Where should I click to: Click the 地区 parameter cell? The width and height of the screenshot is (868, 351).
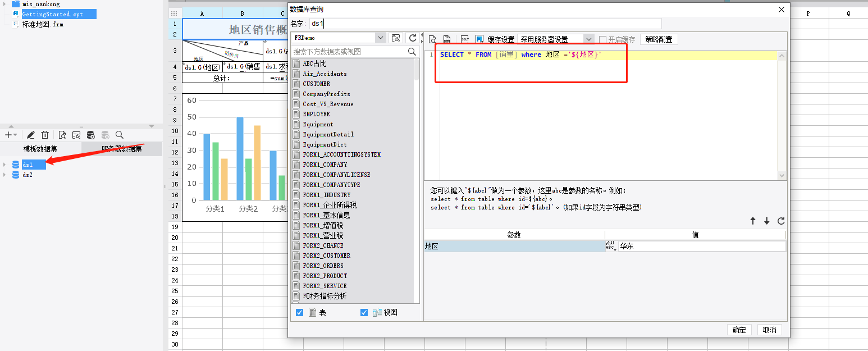tap(514, 246)
